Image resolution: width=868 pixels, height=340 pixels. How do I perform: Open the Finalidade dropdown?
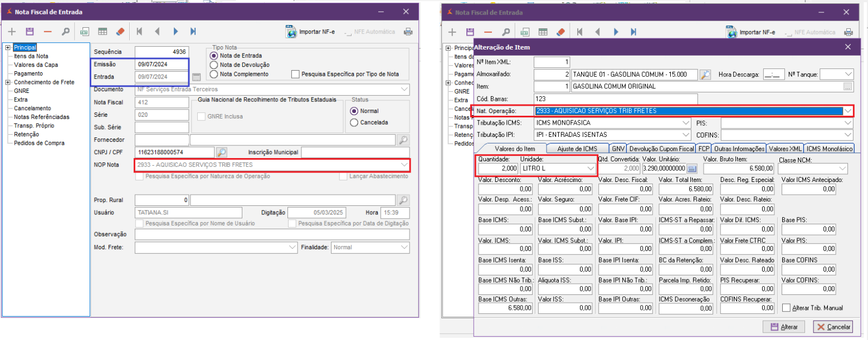(404, 247)
